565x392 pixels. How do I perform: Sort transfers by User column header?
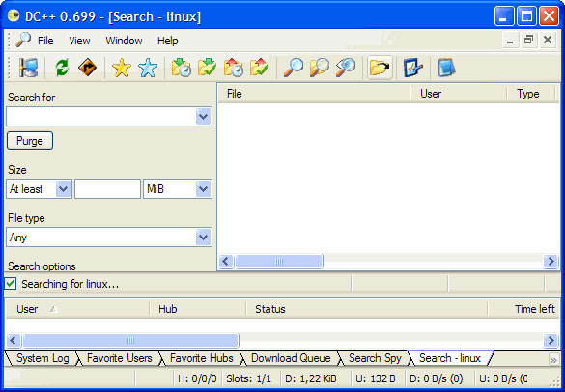click(x=77, y=309)
